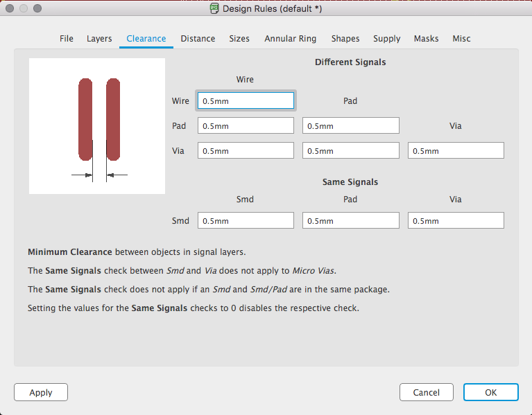Screen dimensions: 532x415
Task: Click the Same Signals Smd-to-Via field
Action: pos(456,220)
